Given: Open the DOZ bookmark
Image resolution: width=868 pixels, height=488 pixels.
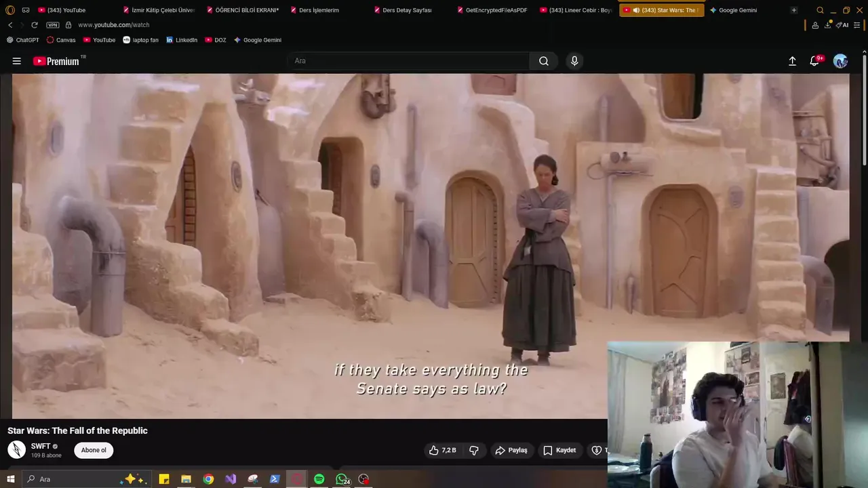Looking at the screenshot, I should (216, 40).
